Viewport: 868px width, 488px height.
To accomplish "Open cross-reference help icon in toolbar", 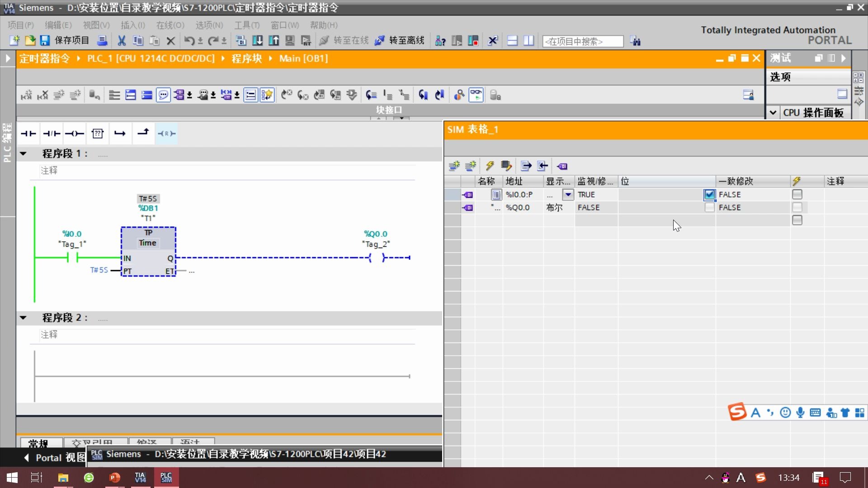I will click(x=440, y=41).
